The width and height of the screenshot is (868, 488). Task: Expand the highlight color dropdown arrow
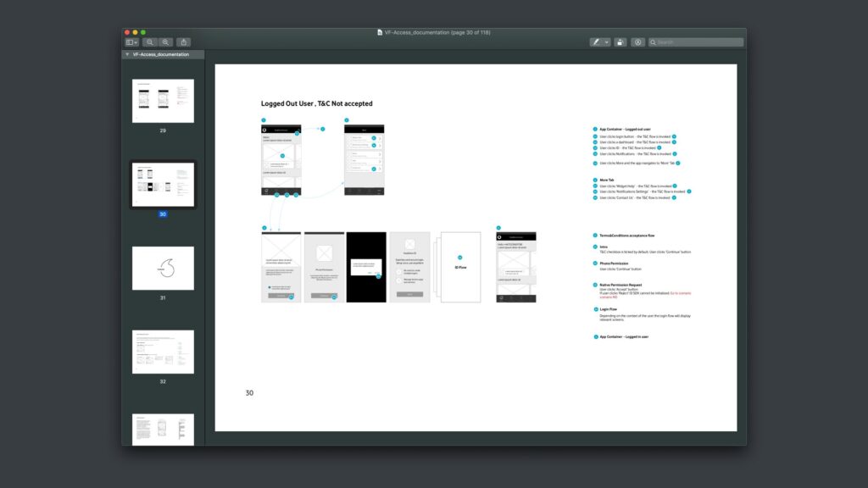pos(607,42)
